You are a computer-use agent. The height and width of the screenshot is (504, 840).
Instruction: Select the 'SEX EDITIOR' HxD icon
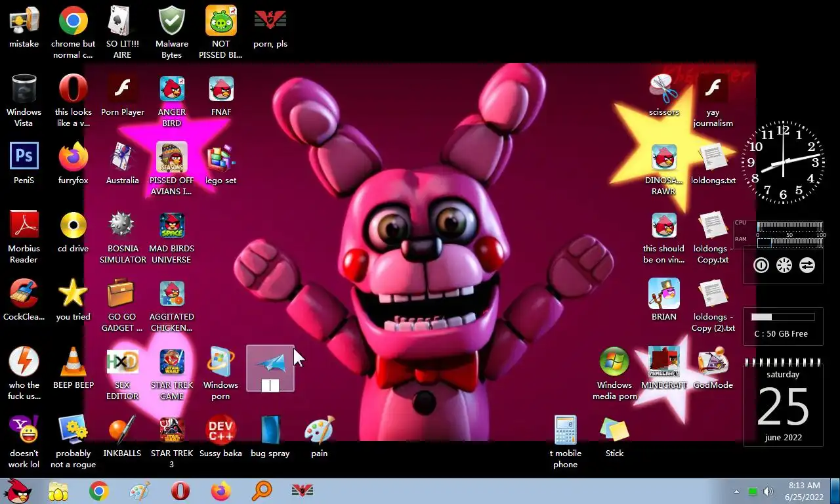[123, 375]
